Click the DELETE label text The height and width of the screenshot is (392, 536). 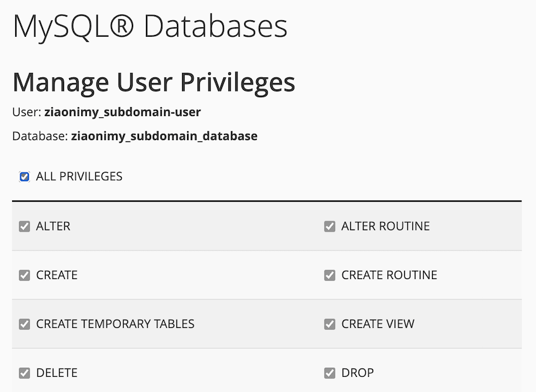click(56, 373)
